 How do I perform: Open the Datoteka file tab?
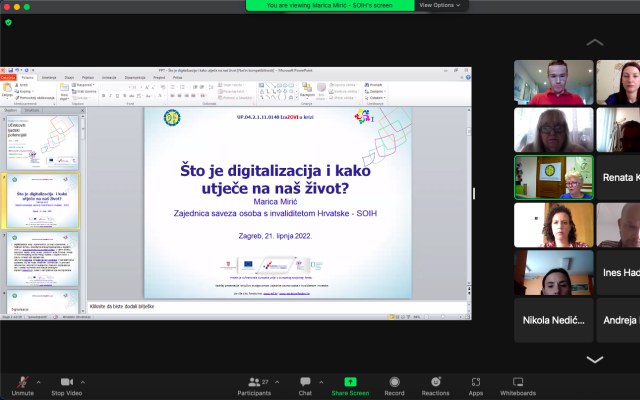click(8, 77)
